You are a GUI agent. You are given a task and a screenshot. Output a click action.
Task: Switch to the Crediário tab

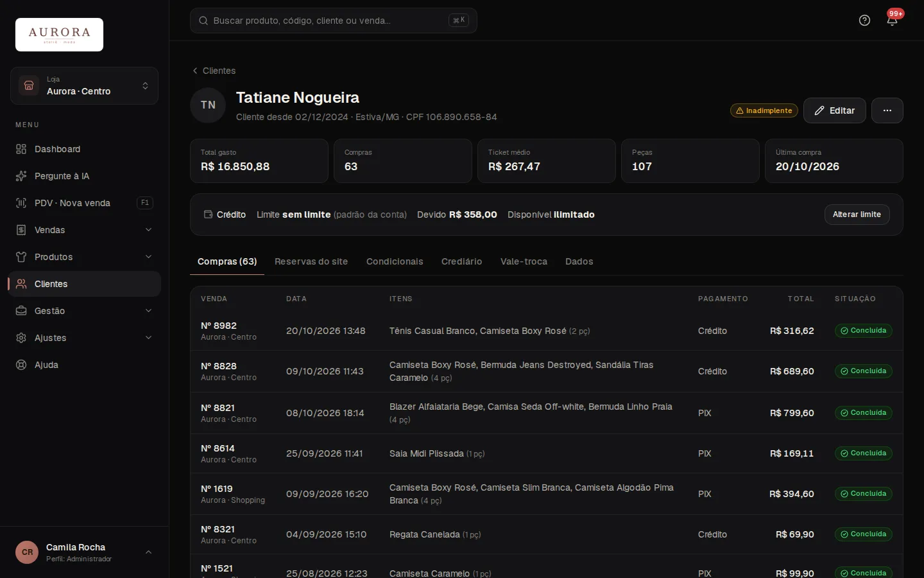click(x=461, y=261)
